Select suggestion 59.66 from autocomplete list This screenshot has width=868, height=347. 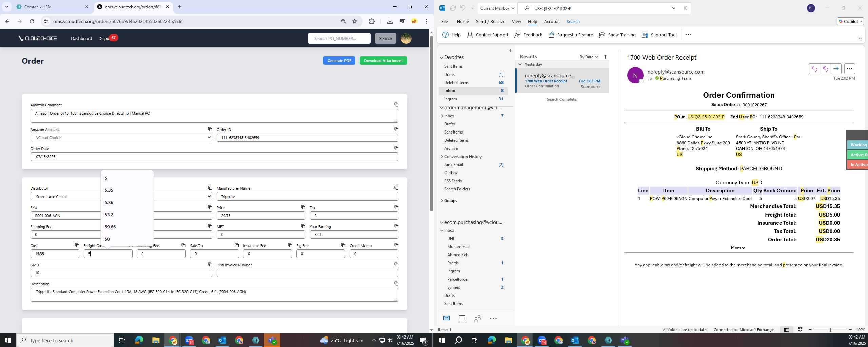pyautogui.click(x=127, y=227)
